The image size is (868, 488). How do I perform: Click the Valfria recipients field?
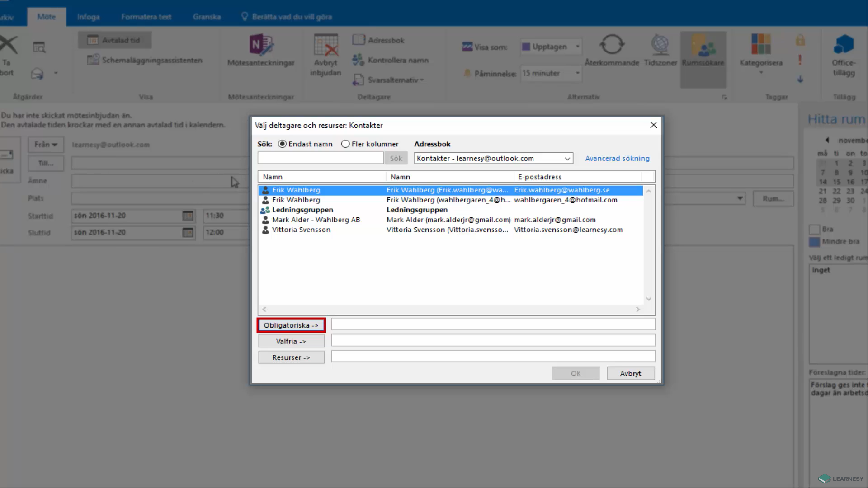coord(493,340)
